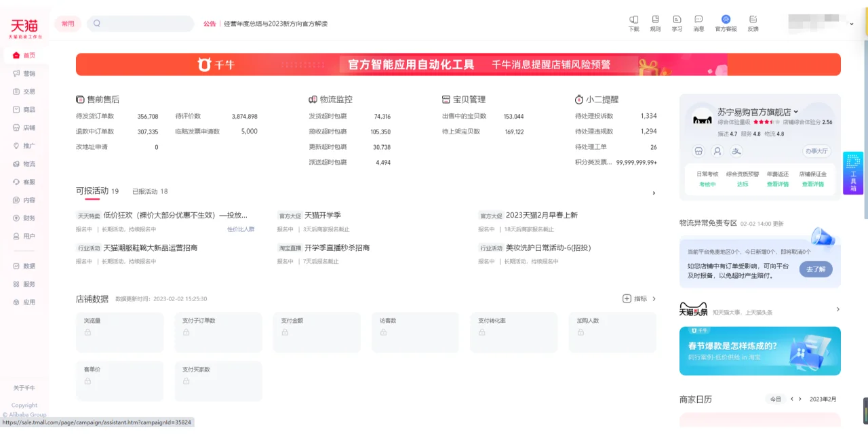Screen dimensions: 868x434
Task: Open the 下载 download icon
Action: pyautogui.click(x=633, y=19)
